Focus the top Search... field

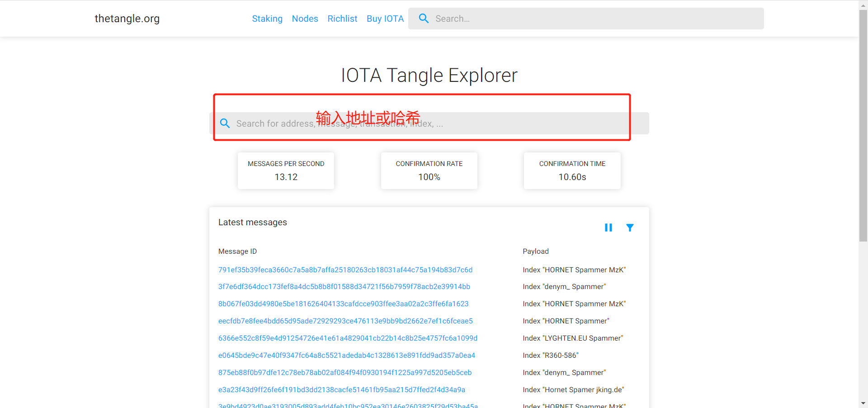coord(586,19)
